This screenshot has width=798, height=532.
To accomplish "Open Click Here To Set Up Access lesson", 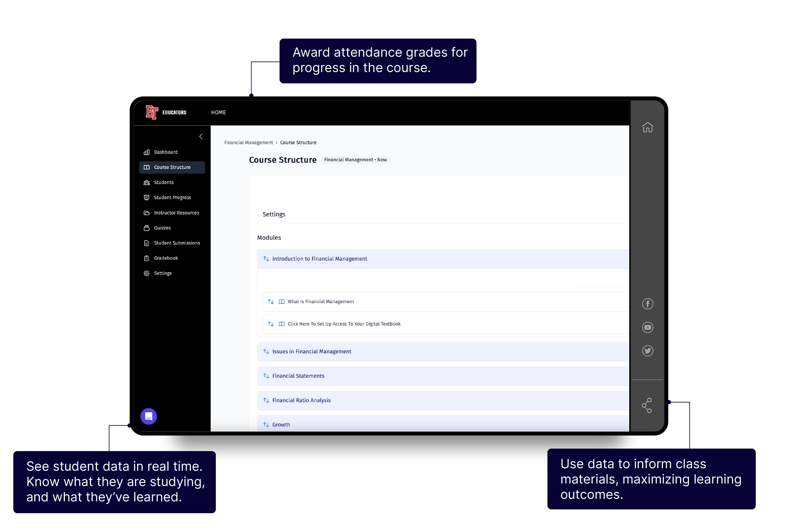I will point(344,324).
